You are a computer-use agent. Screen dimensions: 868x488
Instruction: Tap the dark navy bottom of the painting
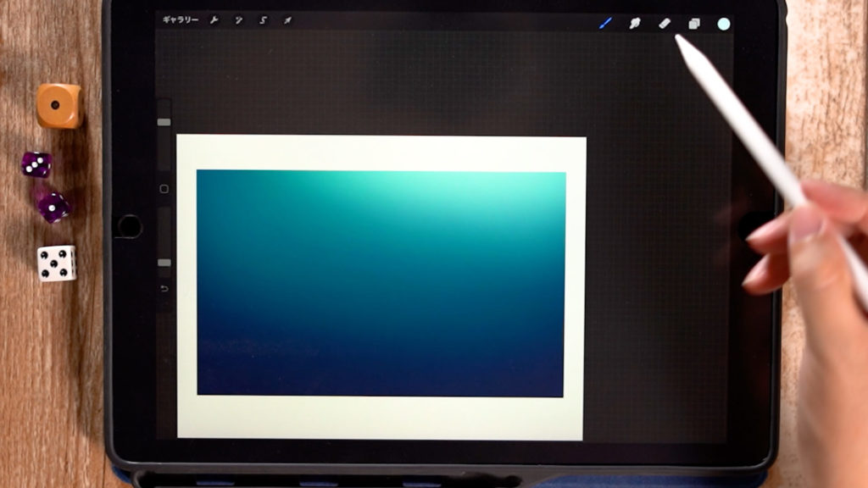coord(381,373)
